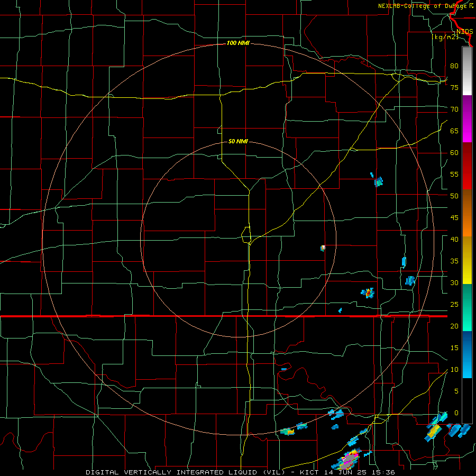Click the 50 NMI range ring label
This screenshot has height=476, width=476.
click(x=238, y=141)
